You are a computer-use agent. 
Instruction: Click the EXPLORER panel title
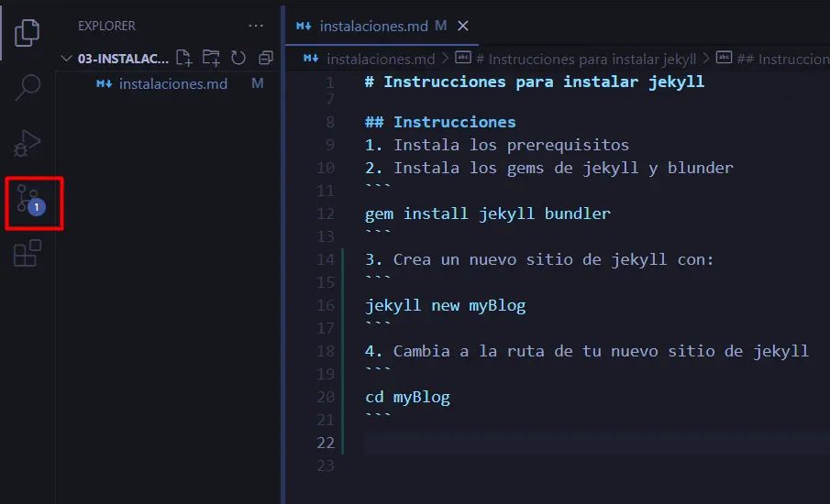[106, 26]
